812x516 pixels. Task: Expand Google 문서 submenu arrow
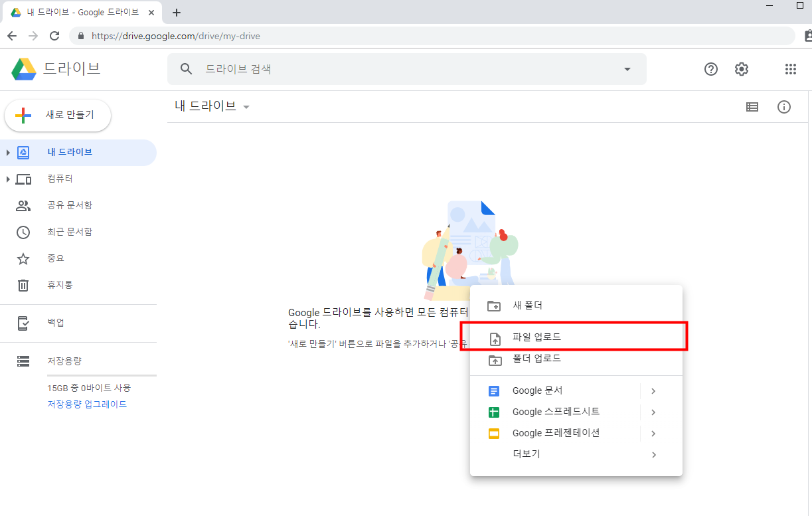pyautogui.click(x=653, y=391)
